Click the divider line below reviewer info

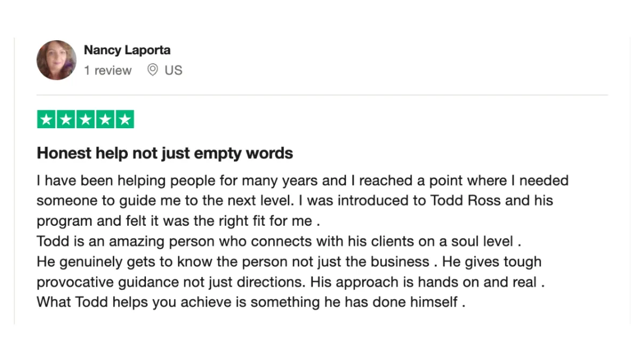pos(322,95)
